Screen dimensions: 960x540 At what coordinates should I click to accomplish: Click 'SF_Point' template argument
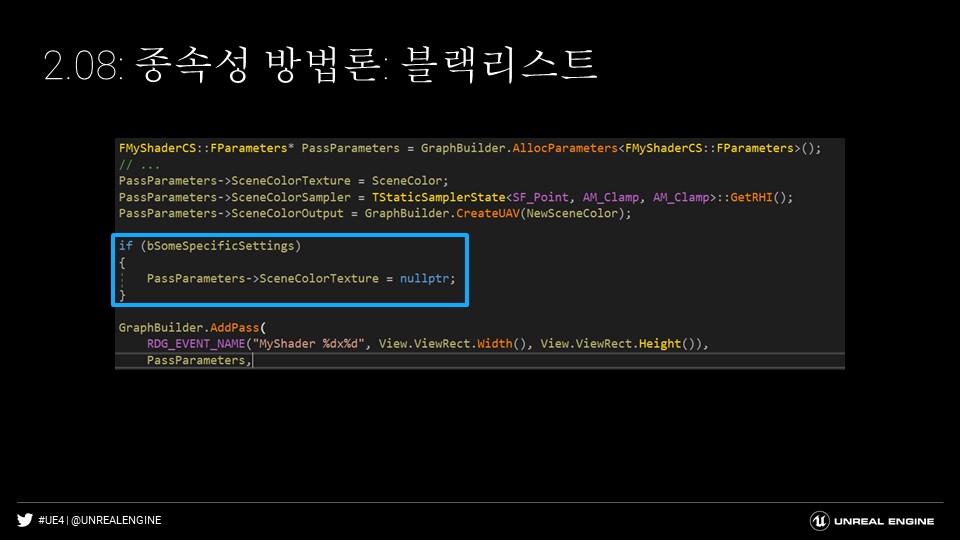540,197
